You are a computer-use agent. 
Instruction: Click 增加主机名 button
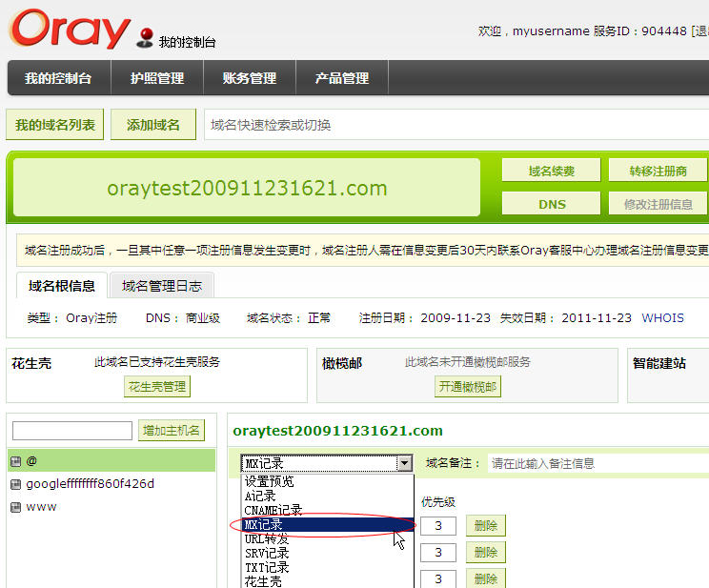(x=172, y=430)
